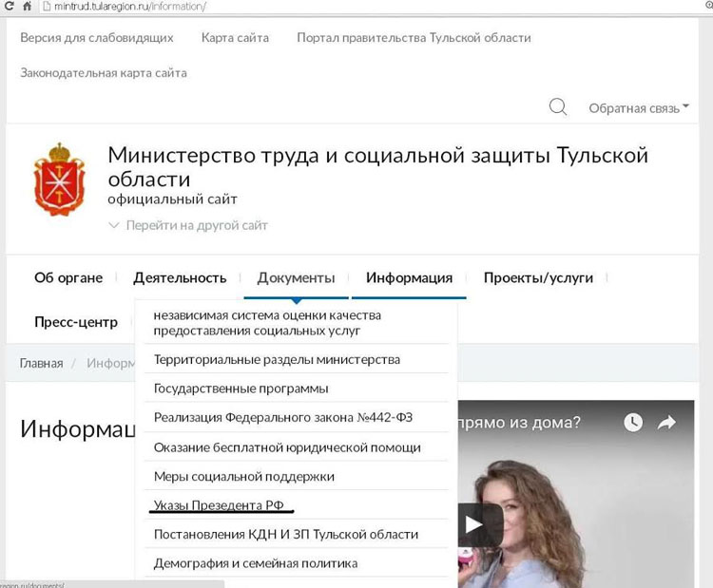The width and height of the screenshot is (713, 588).
Task: Click the browser address bar URL
Action: point(124,7)
